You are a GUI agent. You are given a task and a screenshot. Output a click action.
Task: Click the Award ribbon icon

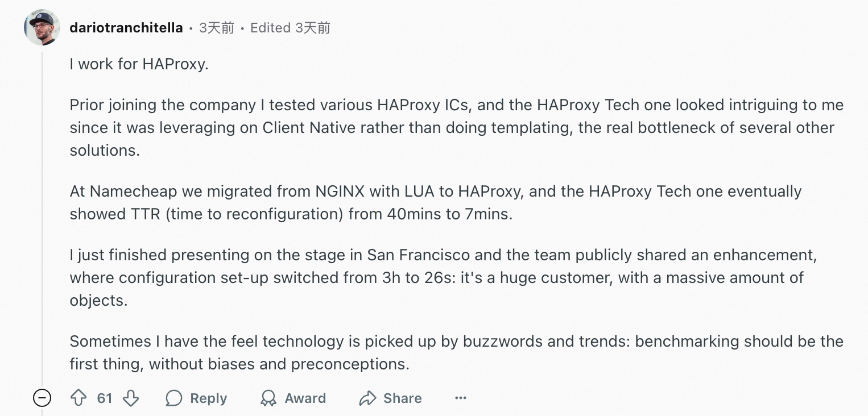(268, 398)
